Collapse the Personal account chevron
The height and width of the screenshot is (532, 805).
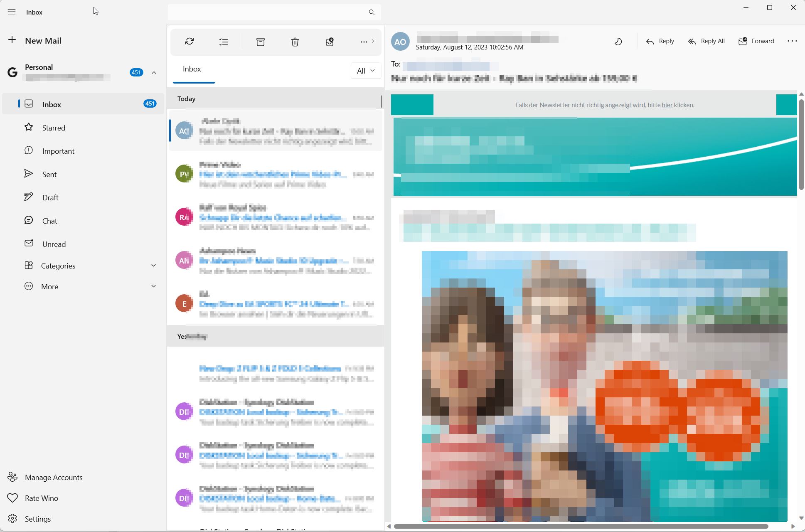click(154, 72)
